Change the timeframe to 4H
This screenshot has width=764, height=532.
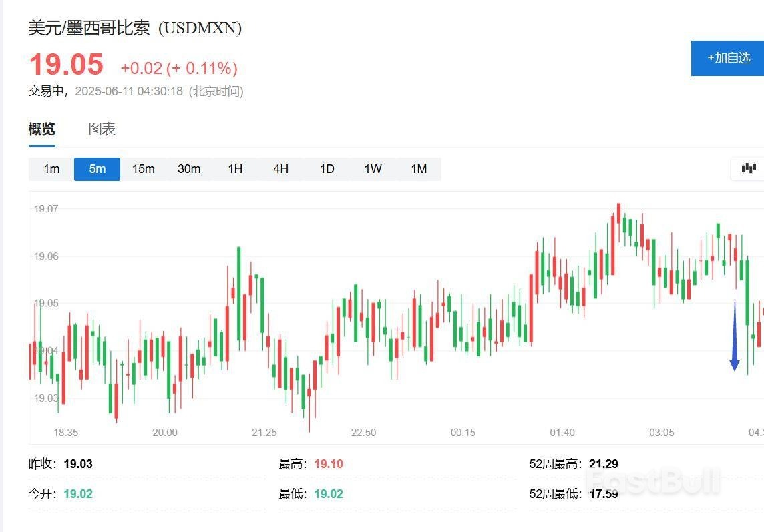click(281, 169)
